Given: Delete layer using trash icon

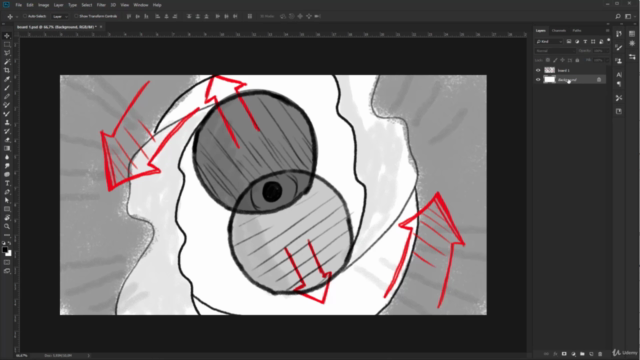Looking at the screenshot, I should point(600,354).
